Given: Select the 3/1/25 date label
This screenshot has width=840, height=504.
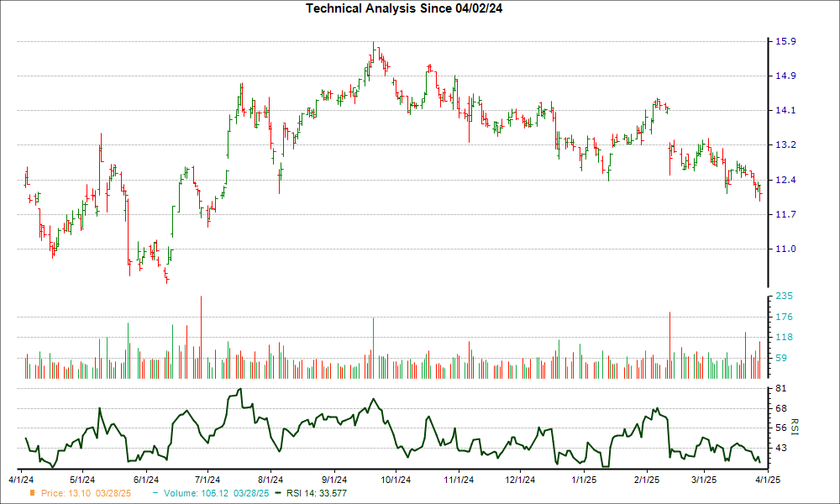Looking at the screenshot, I should pyautogui.click(x=704, y=480).
